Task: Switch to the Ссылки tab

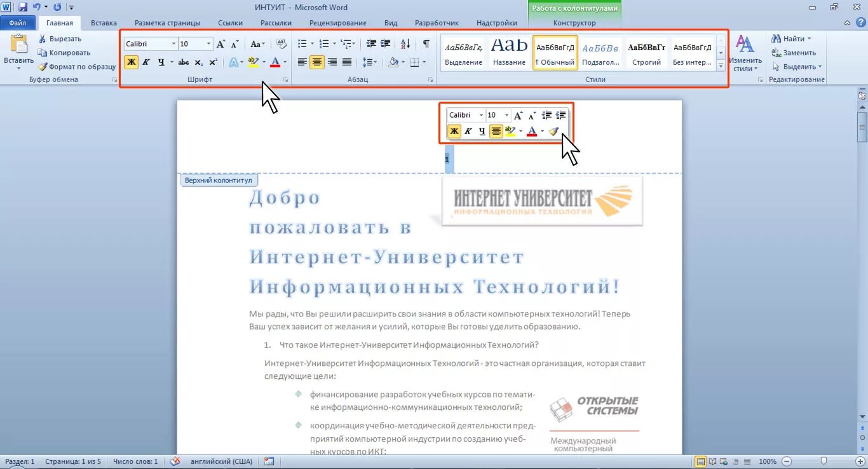Action: pyautogui.click(x=230, y=23)
